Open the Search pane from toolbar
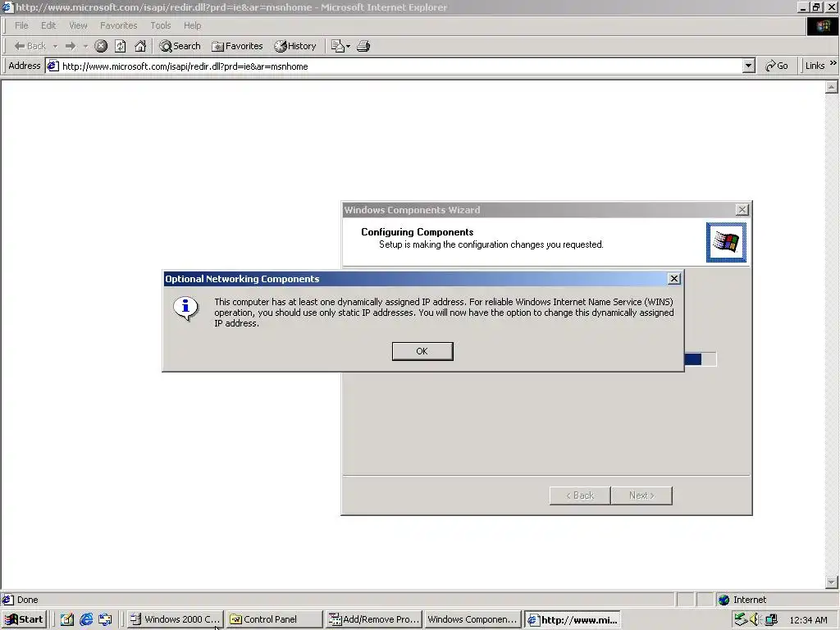This screenshot has height=630, width=840. pyautogui.click(x=180, y=46)
